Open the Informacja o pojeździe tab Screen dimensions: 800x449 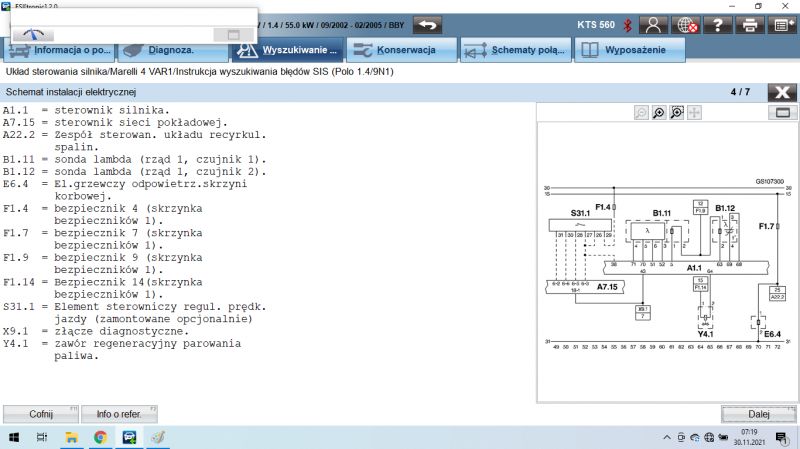[x=60, y=51]
